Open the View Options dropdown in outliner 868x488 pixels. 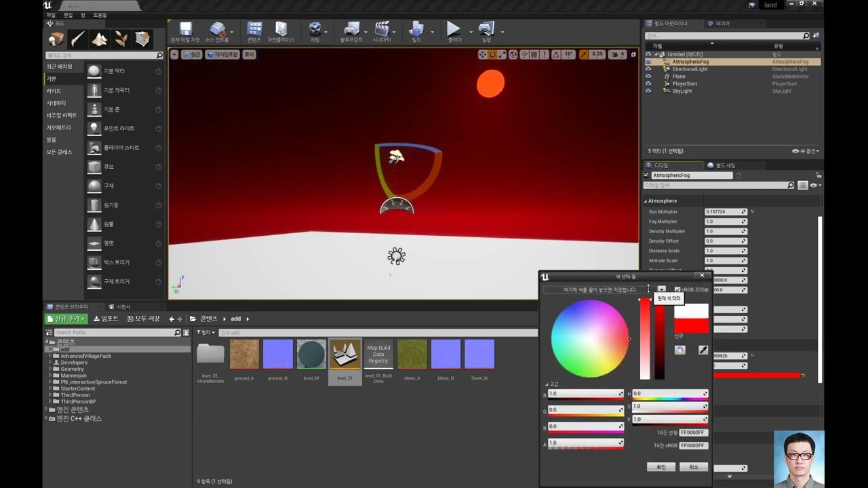(808, 151)
